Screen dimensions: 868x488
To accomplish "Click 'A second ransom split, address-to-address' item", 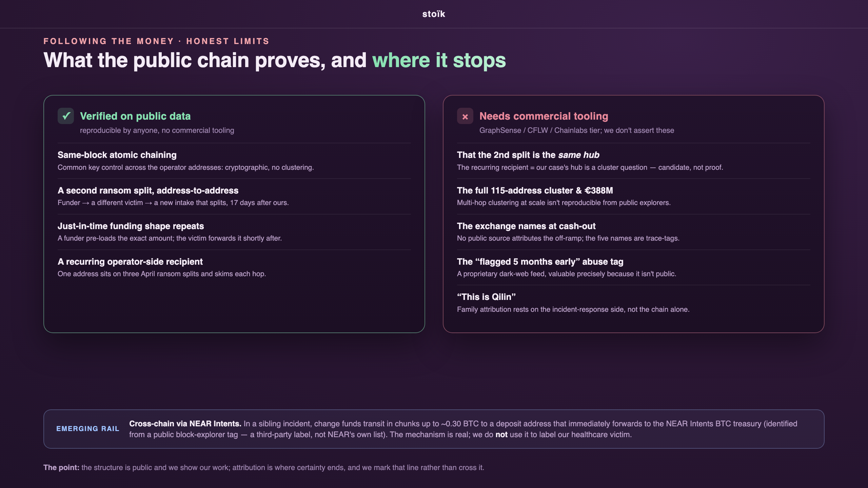I will 234,196.
